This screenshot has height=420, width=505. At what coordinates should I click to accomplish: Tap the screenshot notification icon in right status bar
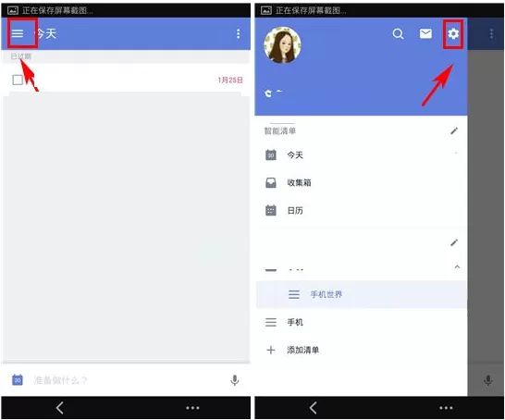266,10
